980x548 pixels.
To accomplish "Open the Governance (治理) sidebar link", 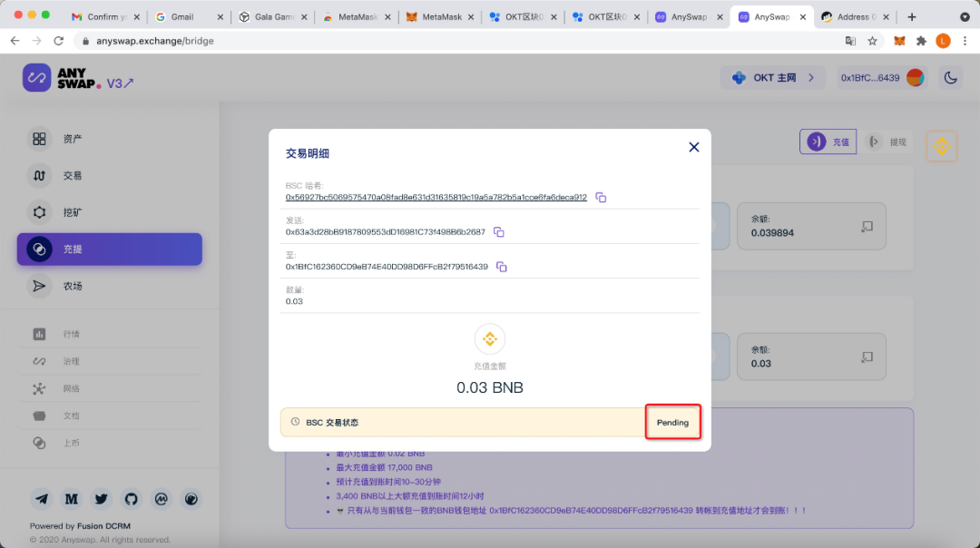I will pos(110,361).
